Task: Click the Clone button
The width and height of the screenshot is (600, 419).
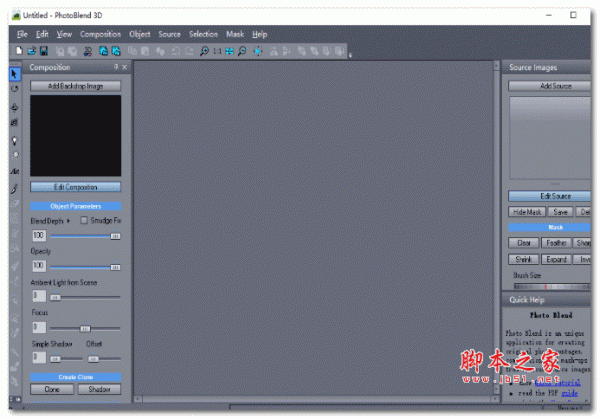Action: point(52,389)
